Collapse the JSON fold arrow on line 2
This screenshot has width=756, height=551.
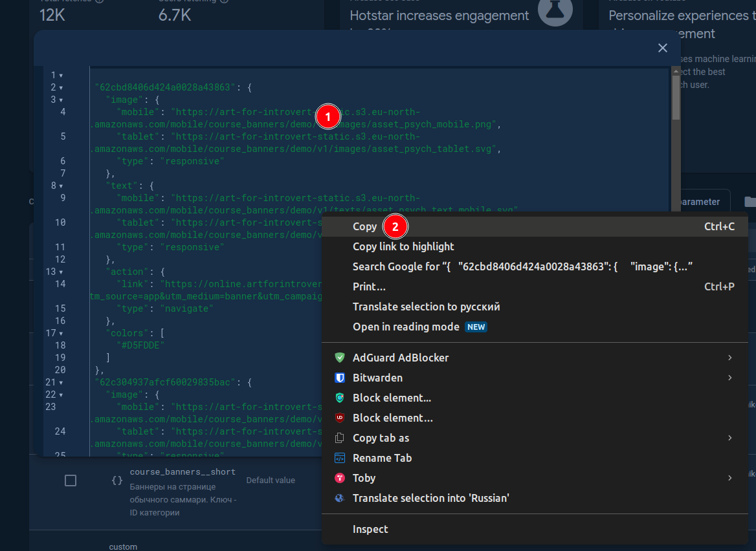tap(61, 87)
